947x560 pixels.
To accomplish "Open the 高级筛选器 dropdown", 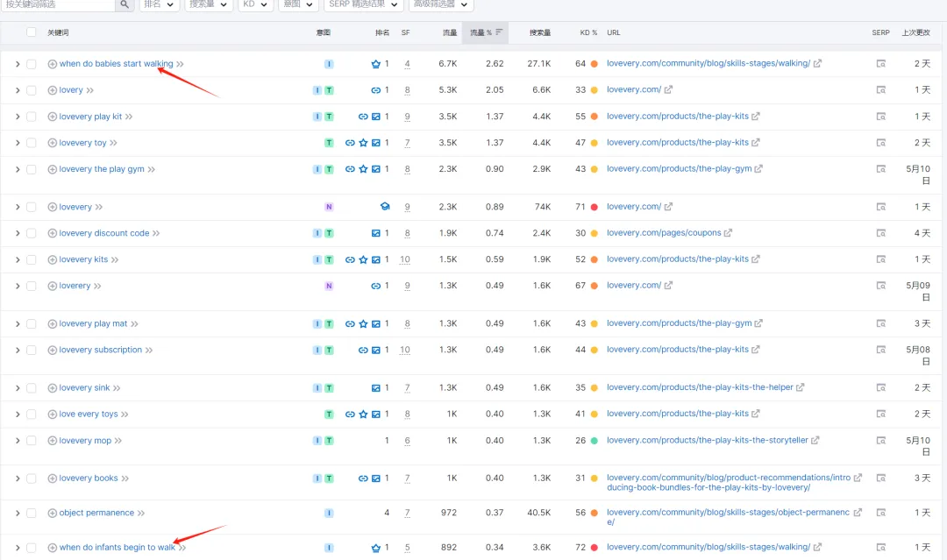I will pos(441,4).
